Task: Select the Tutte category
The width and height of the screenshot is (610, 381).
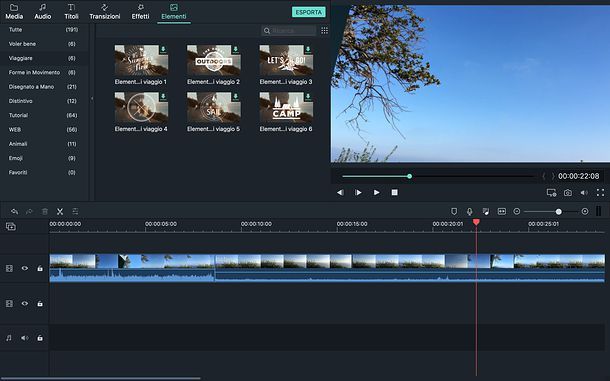Action: point(43,30)
